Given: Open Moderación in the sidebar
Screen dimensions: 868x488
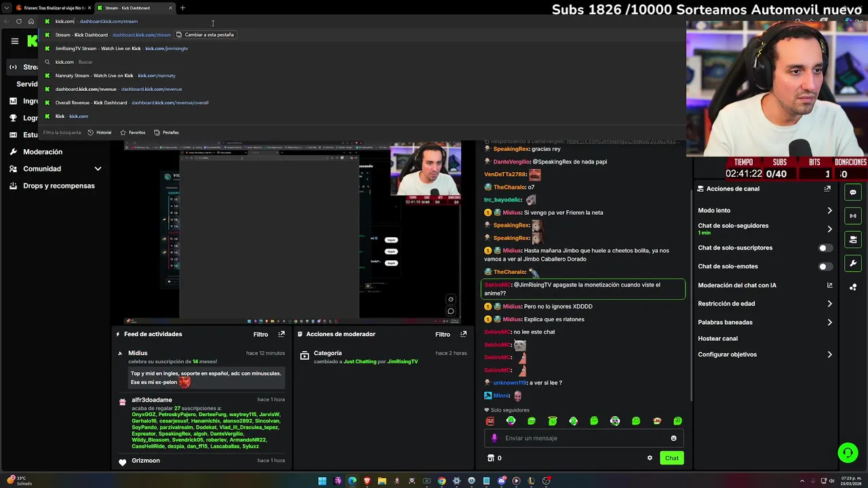Looking at the screenshot, I should point(42,152).
